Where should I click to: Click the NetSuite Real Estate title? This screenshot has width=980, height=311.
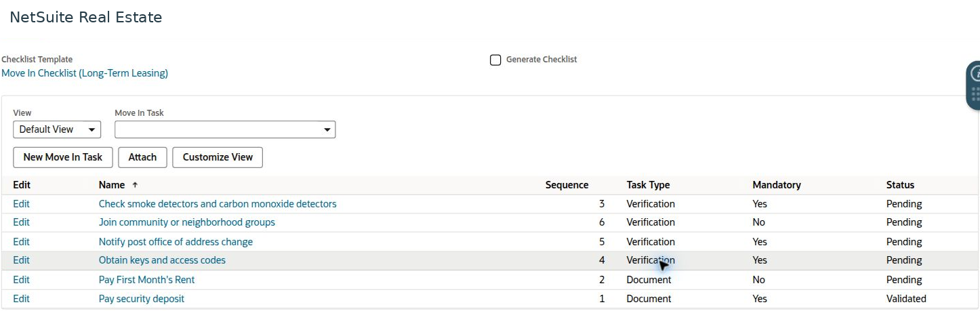pyautogui.click(x=86, y=18)
